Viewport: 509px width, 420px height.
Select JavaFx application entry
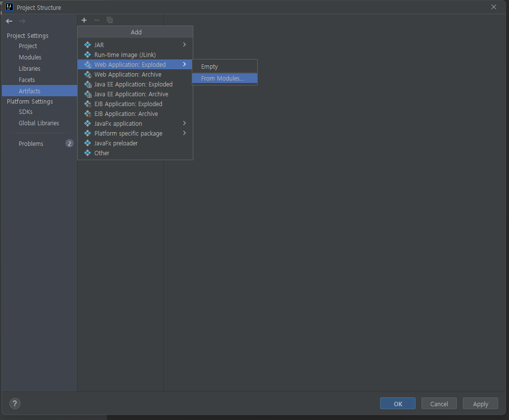click(135, 124)
